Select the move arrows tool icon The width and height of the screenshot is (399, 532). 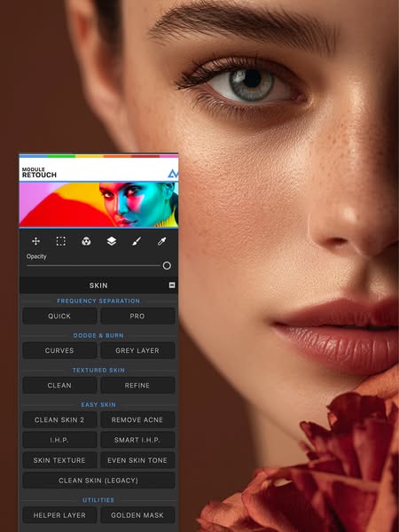pos(35,241)
